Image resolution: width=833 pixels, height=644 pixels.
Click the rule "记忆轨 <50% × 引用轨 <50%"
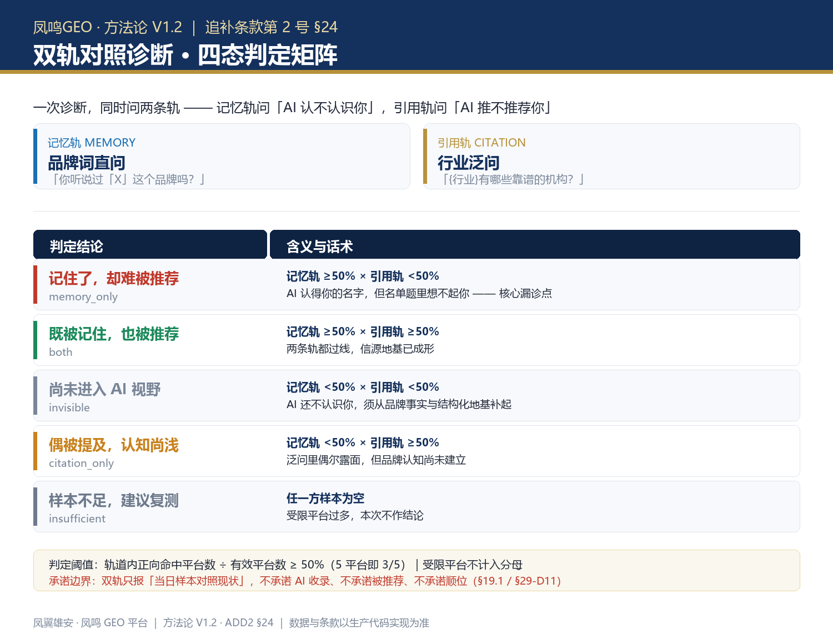(x=363, y=387)
